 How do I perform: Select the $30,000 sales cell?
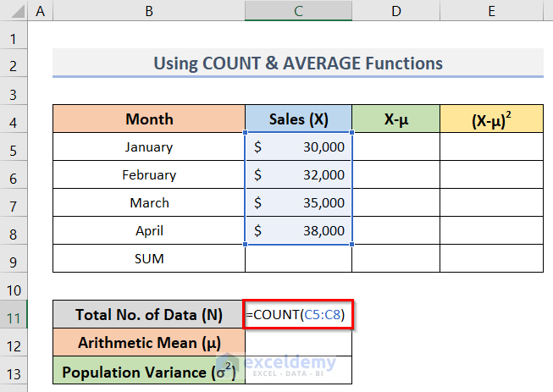coord(298,147)
